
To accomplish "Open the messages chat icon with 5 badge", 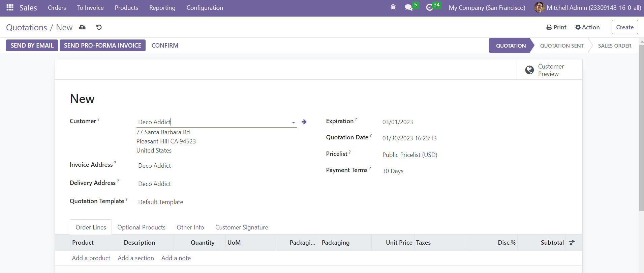I will [x=409, y=7].
